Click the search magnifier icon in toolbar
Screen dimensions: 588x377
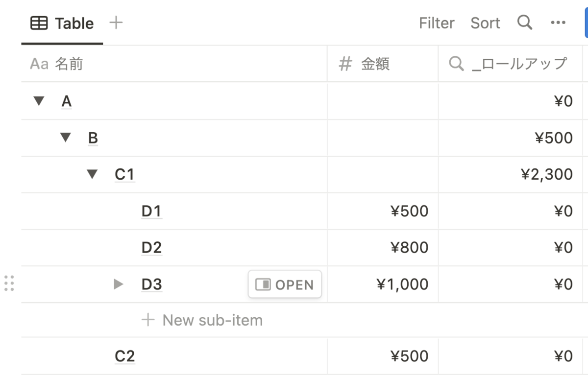(524, 23)
